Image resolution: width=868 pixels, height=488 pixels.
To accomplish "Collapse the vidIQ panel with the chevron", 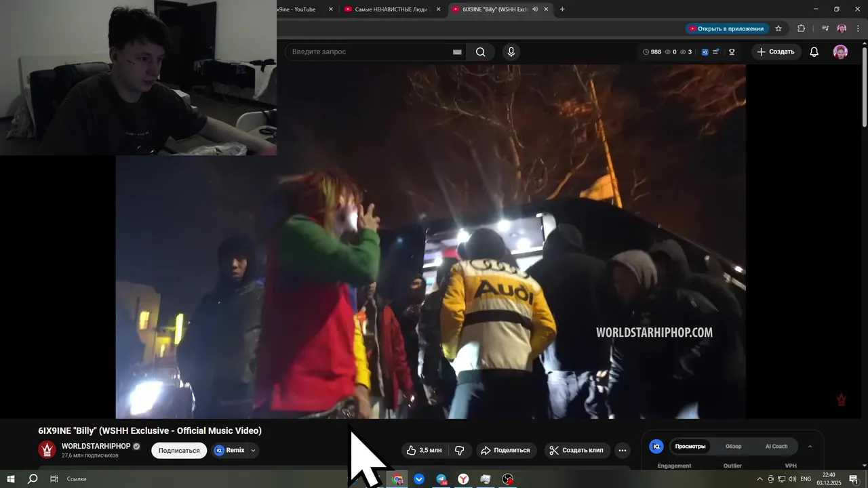I will pyautogui.click(x=810, y=447).
